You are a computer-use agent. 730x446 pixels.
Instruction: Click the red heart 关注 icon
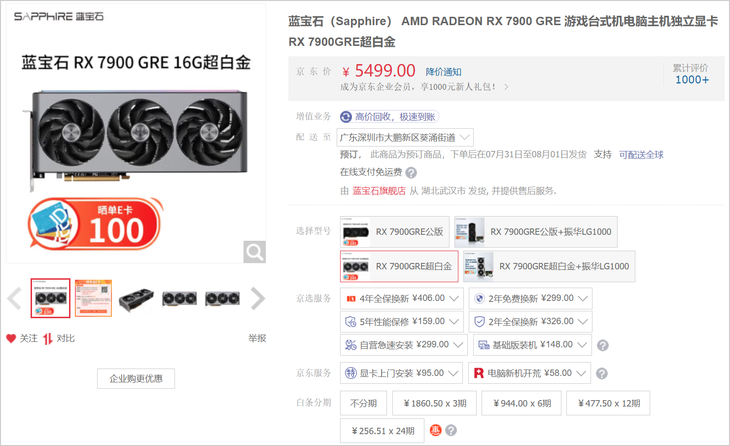pos(11,338)
